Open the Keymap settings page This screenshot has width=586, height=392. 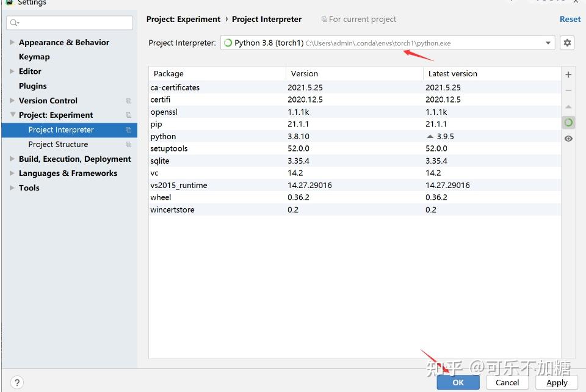tap(34, 57)
